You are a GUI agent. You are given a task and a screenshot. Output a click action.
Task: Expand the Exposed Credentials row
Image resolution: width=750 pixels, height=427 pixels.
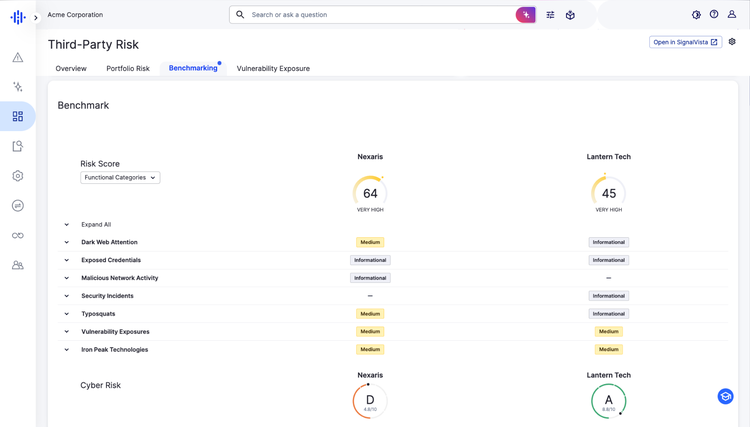66,260
